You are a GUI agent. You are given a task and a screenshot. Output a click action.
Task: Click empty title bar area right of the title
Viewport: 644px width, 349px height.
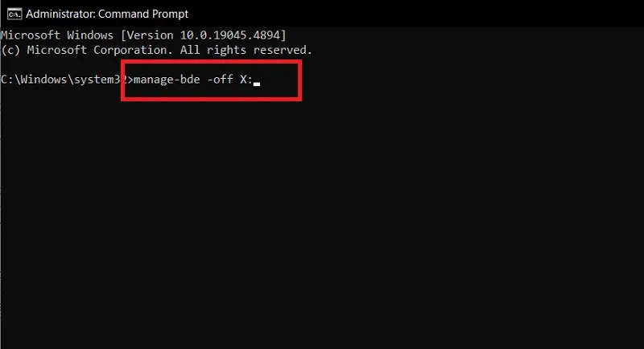click(x=415, y=14)
